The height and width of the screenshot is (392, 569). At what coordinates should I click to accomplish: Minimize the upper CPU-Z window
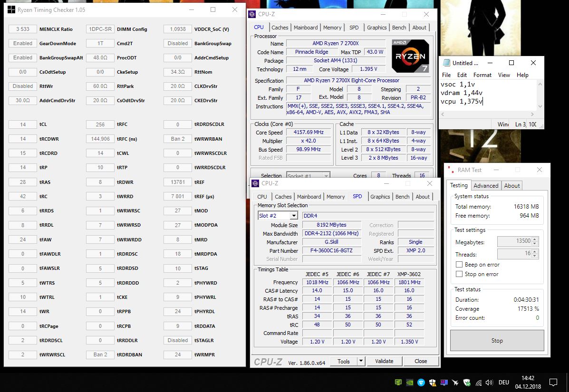pos(383,14)
